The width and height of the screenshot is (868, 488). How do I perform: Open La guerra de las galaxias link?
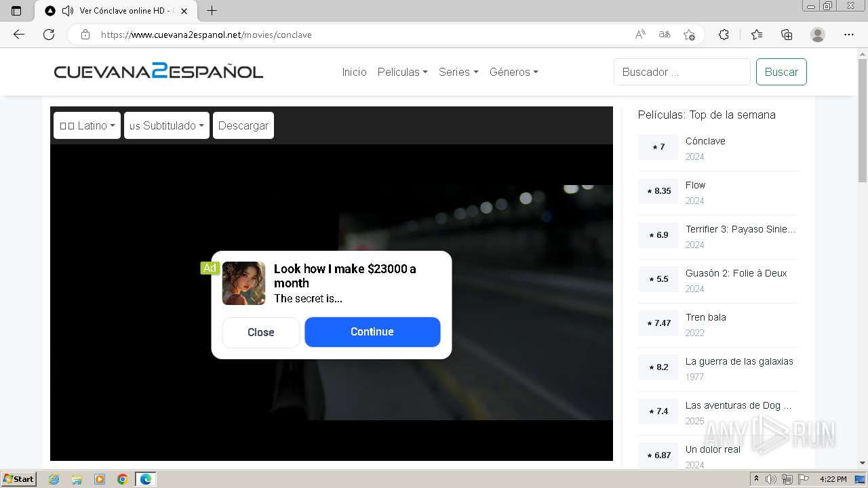click(x=739, y=361)
